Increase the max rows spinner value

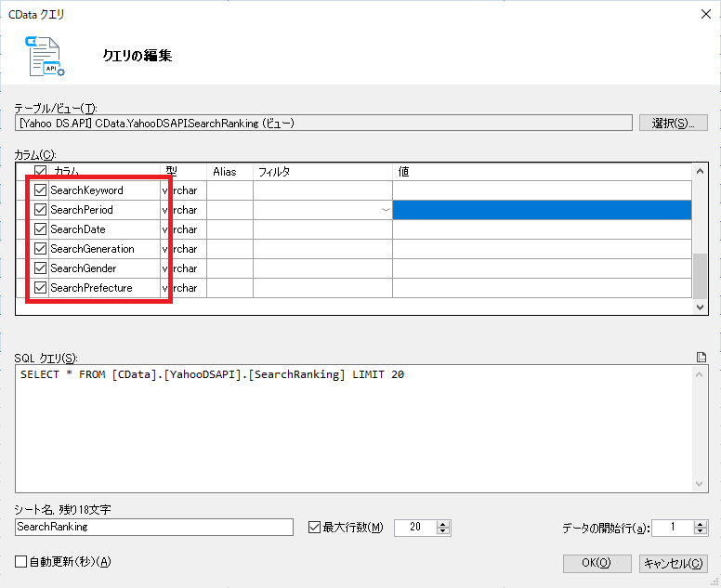pyautogui.click(x=443, y=524)
